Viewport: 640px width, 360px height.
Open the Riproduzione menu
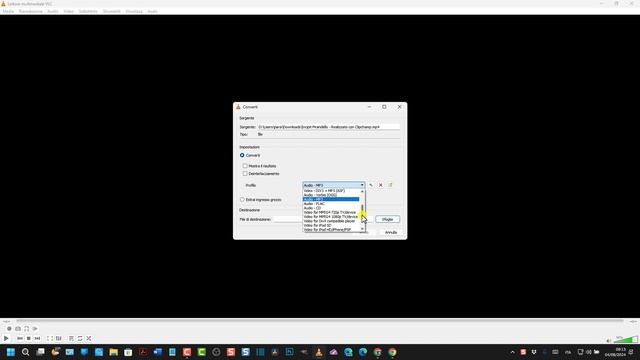[31, 11]
